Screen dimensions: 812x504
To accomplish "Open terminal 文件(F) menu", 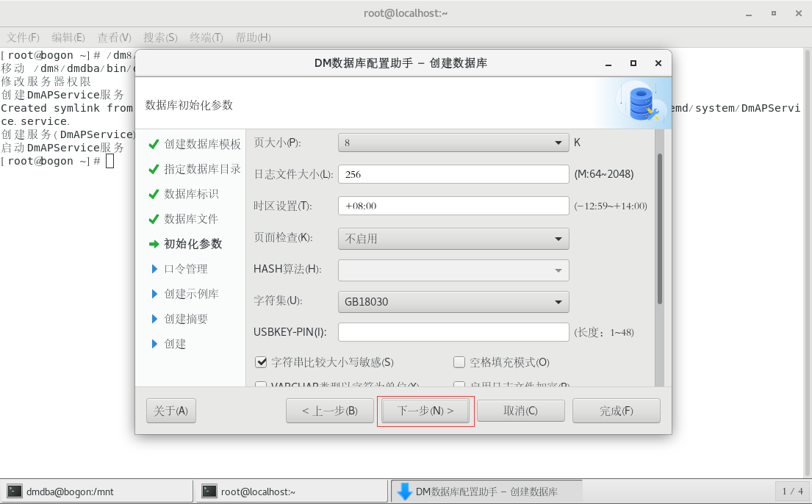I will 23,37.
